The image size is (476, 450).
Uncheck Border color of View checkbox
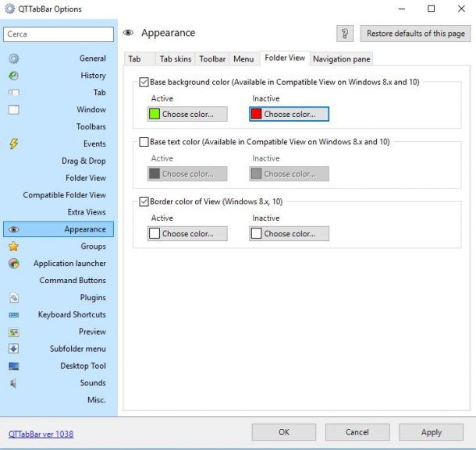point(144,201)
